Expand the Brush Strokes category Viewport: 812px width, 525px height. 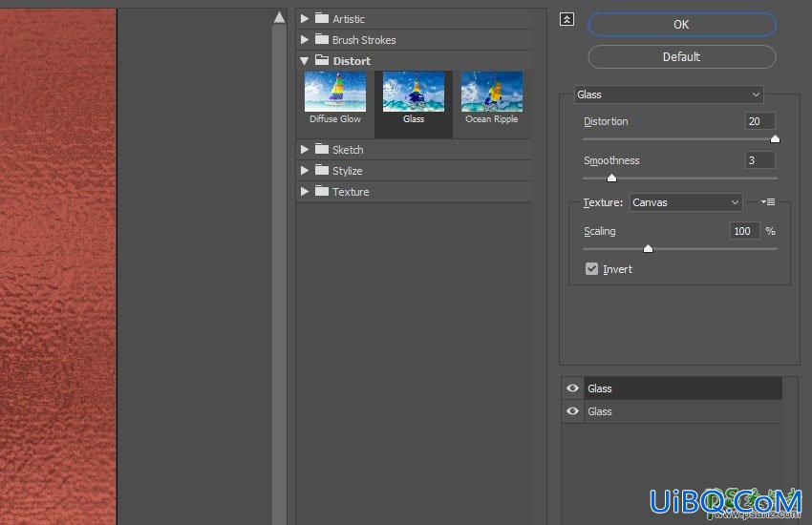pyautogui.click(x=305, y=39)
